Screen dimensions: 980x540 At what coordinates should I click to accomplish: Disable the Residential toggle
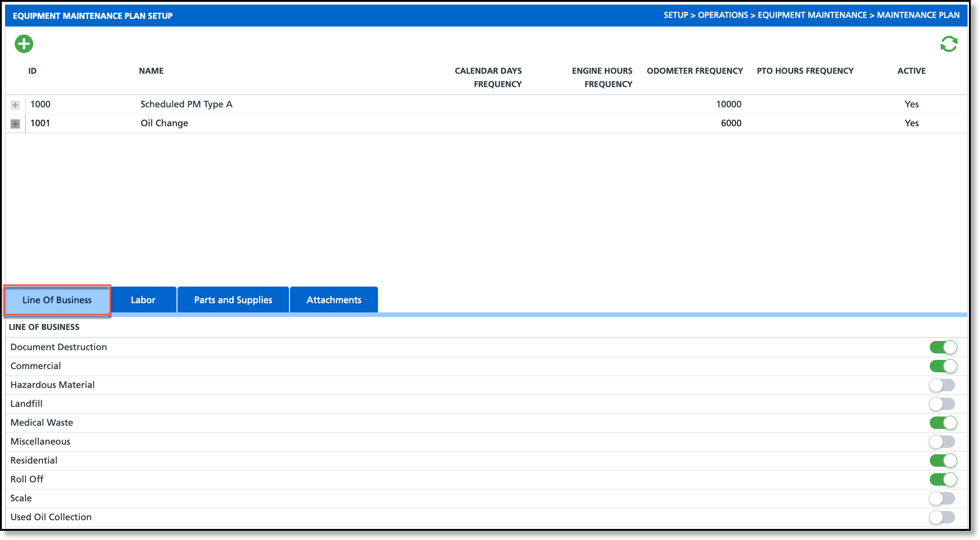point(943,460)
